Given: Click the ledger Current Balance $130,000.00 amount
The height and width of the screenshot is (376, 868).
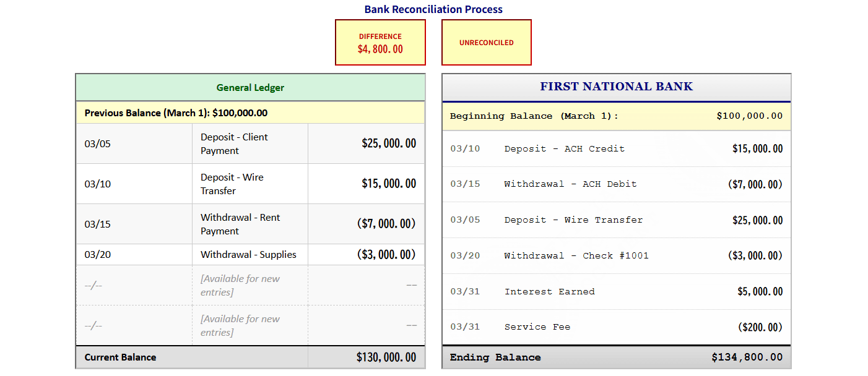Looking at the screenshot, I should tap(386, 357).
